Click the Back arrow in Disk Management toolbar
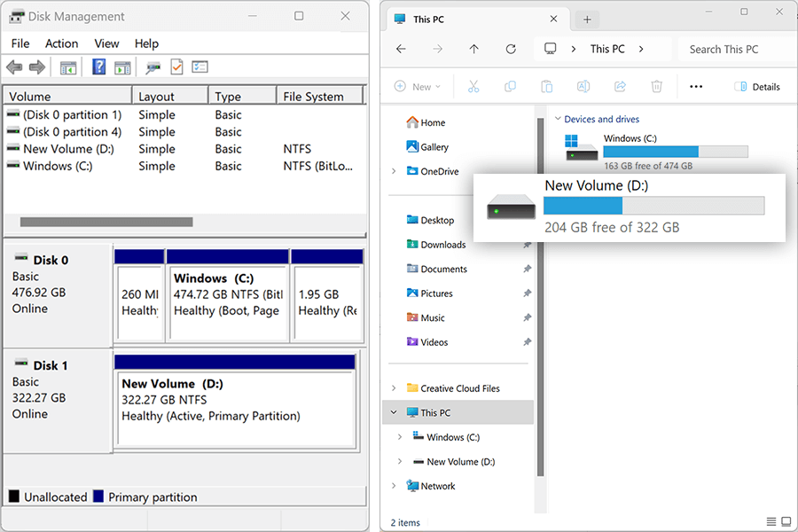Viewport: 798px width, 532px height. click(x=14, y=66)
